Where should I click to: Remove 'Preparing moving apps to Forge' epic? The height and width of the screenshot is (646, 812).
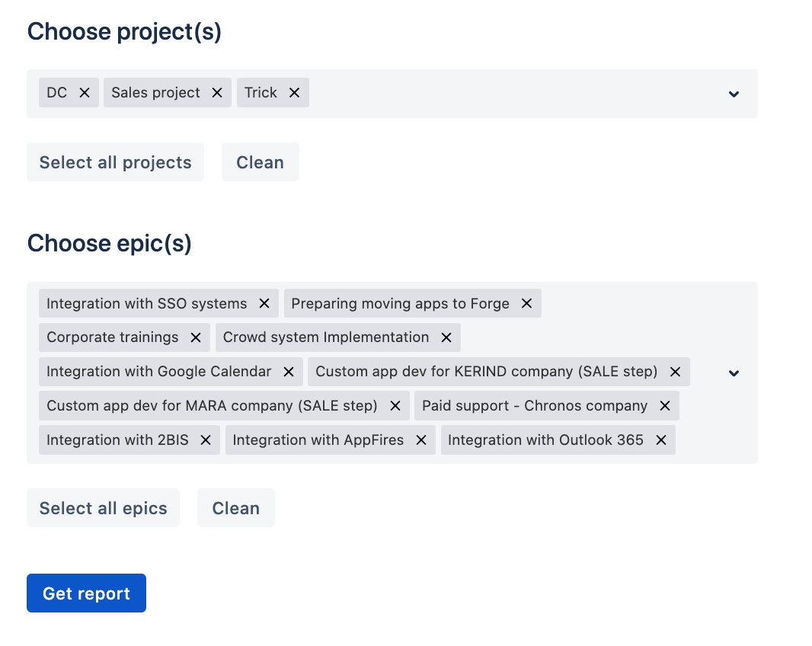pyautogui.click(x=526, y=303)
